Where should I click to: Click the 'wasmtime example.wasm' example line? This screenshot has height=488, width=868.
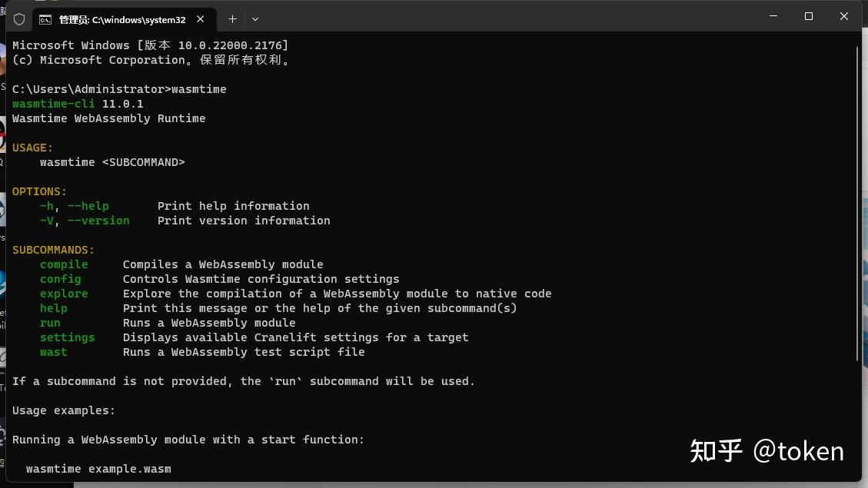point(98,469)
